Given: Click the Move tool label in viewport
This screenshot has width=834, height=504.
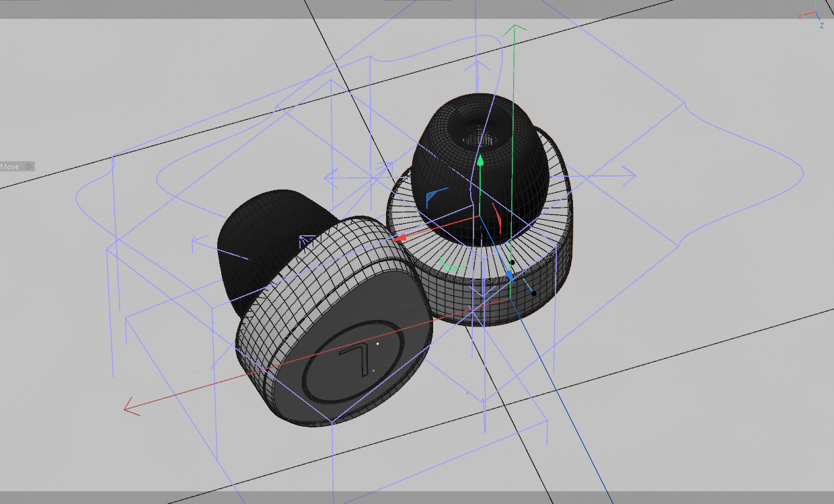Looking at the screenshot, I should coord(10,167).
